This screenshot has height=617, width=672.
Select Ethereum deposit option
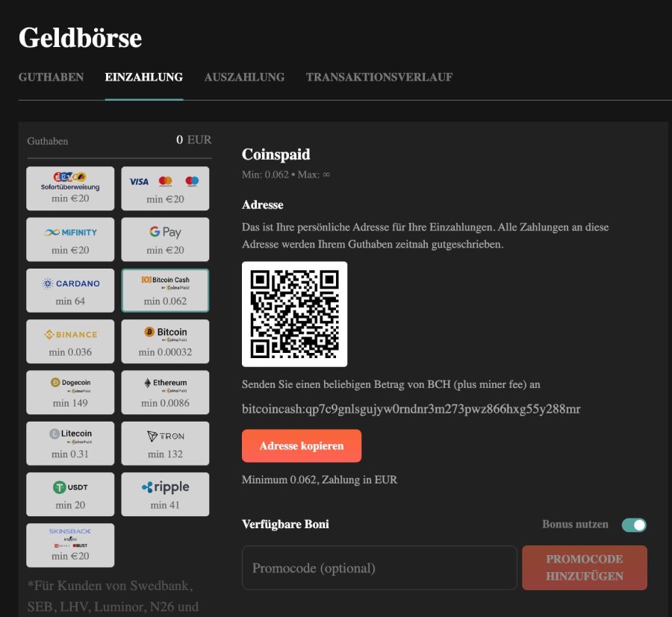(x=165, y=392)
